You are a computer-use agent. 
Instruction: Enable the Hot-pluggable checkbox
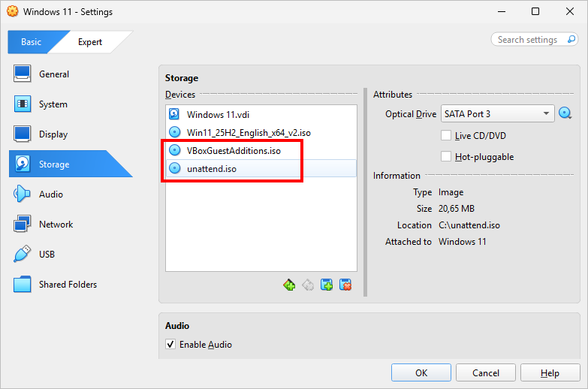[x=446, y=156]
